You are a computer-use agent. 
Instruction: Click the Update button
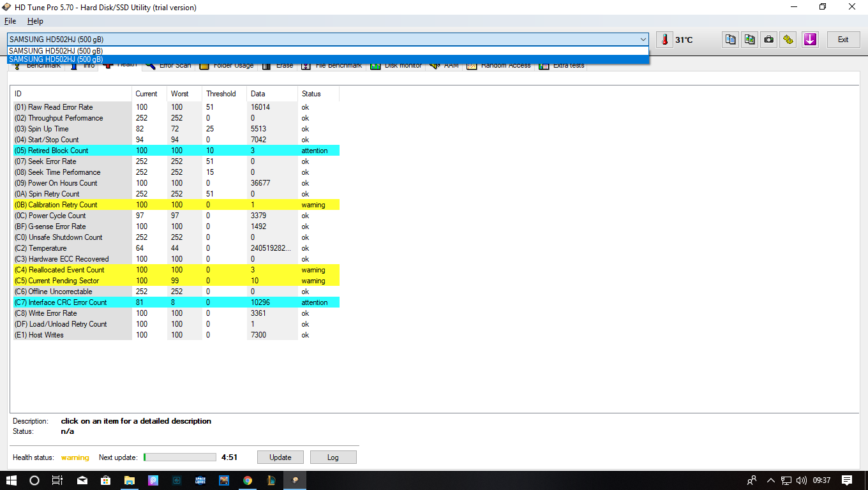[x=280, y=457]
